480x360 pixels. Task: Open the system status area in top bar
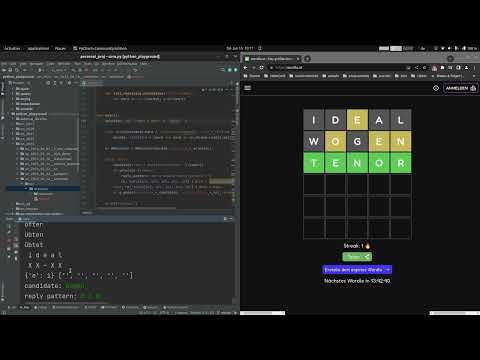tap(456, 48)
